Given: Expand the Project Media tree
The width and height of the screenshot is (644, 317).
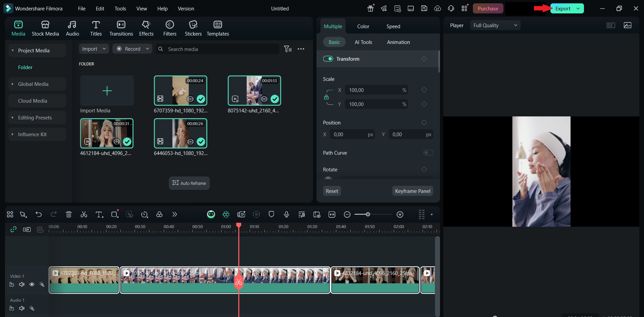Looking at the screenshot, I should coord(13,51).
